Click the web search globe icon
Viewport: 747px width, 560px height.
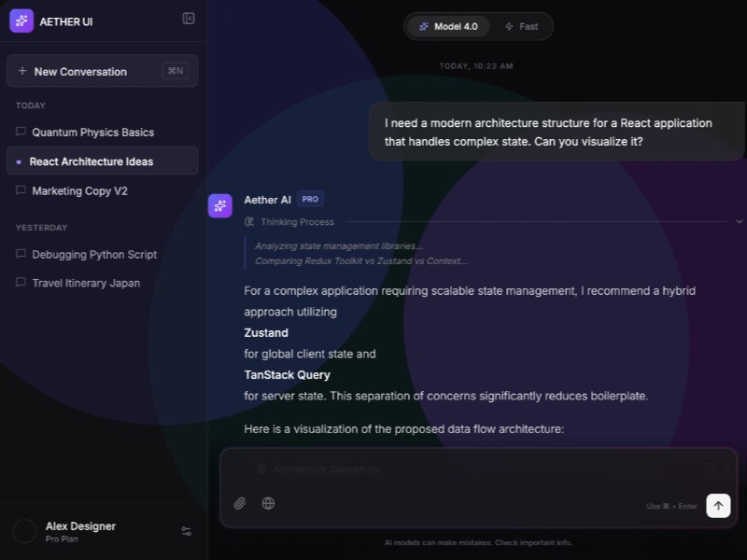[x=268, y=504]
